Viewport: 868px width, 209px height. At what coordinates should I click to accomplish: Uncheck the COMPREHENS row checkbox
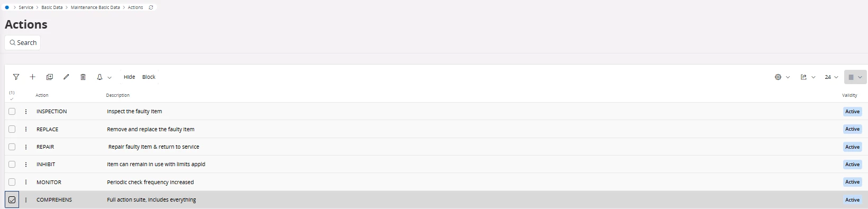coord(12,200)
